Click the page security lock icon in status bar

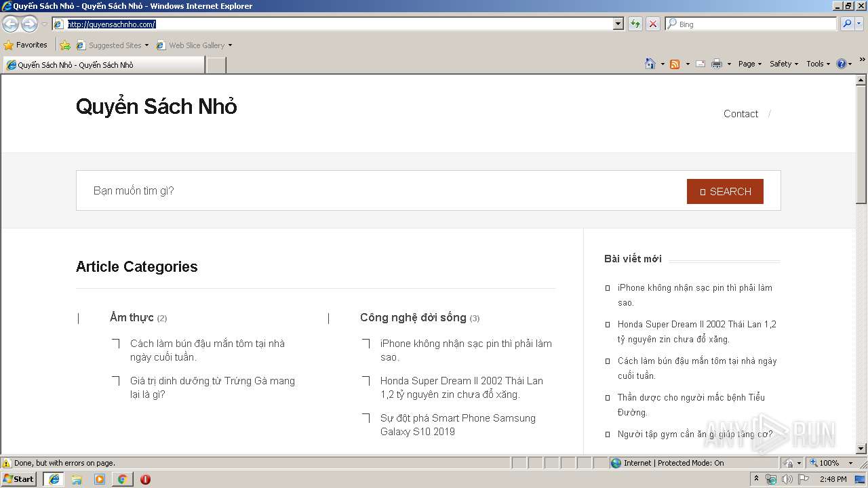pos(789,463)
